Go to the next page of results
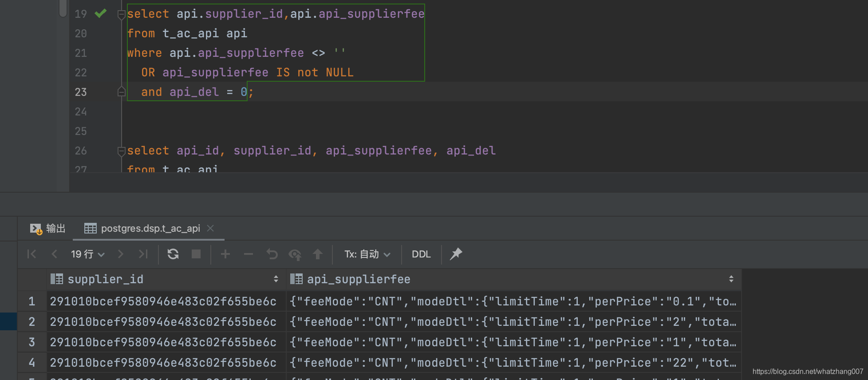This screenshot has height=380, width=868. [x=120, y=254]
